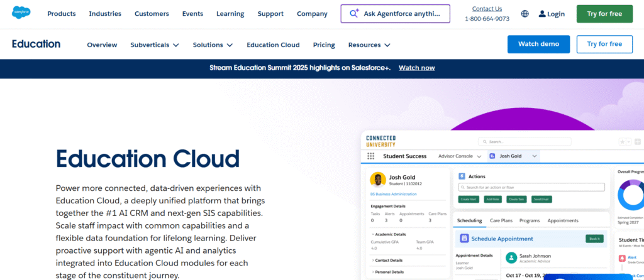The image size is (644, 280).
Task: Click the Actions lightning bolt icon
Action: [461, 176]
